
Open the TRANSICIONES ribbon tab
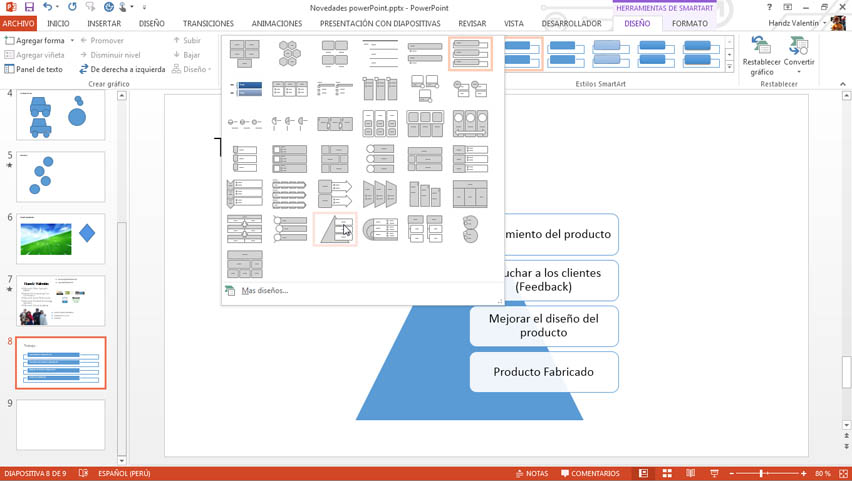208,23
